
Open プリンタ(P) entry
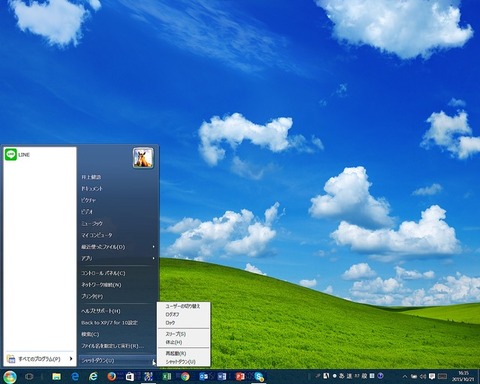[92, 296]
